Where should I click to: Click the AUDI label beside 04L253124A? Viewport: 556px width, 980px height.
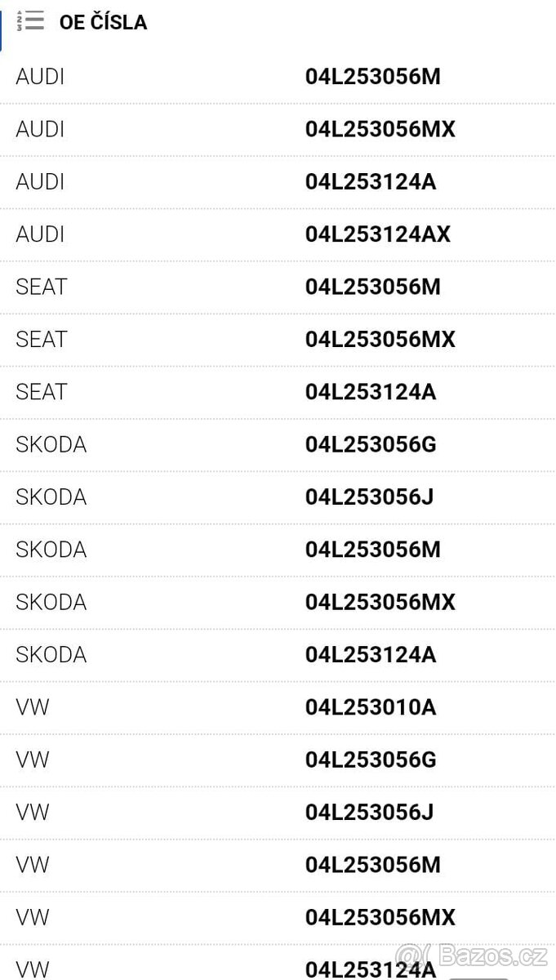[40, 181]
